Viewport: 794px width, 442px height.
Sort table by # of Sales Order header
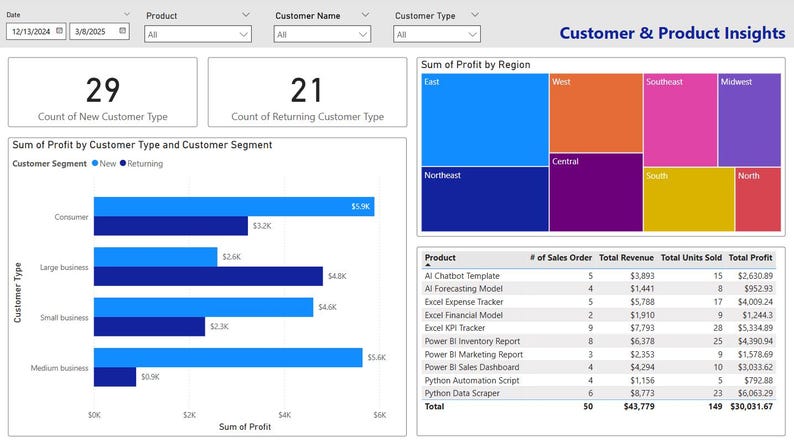click(561, 258)
